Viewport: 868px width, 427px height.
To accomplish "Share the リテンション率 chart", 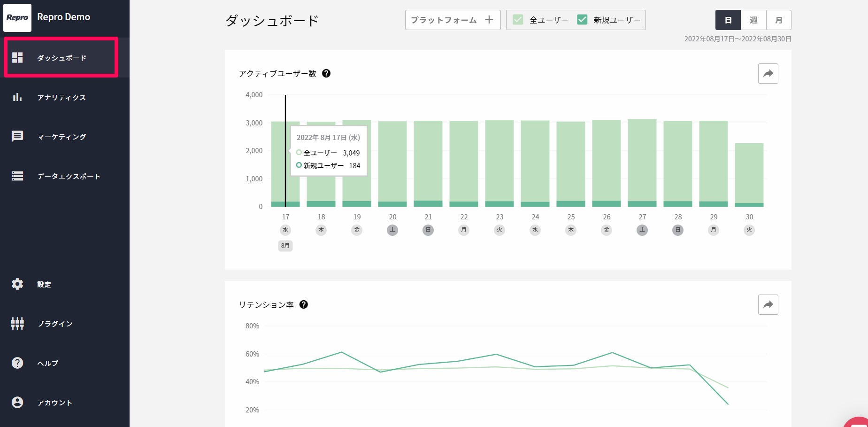I will (768, 304).
